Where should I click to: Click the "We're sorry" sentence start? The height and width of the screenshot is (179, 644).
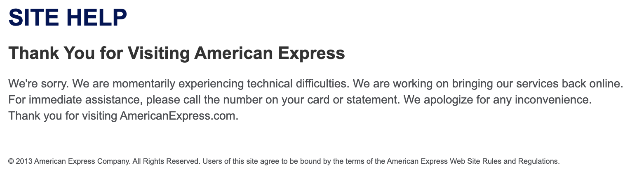[40, 84]
